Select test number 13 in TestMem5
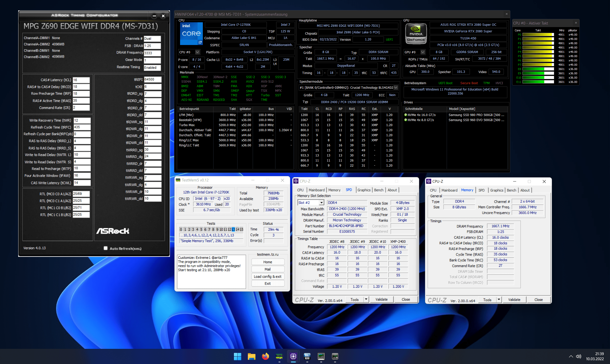Screen dimensions: 610x364 [233, 229]
